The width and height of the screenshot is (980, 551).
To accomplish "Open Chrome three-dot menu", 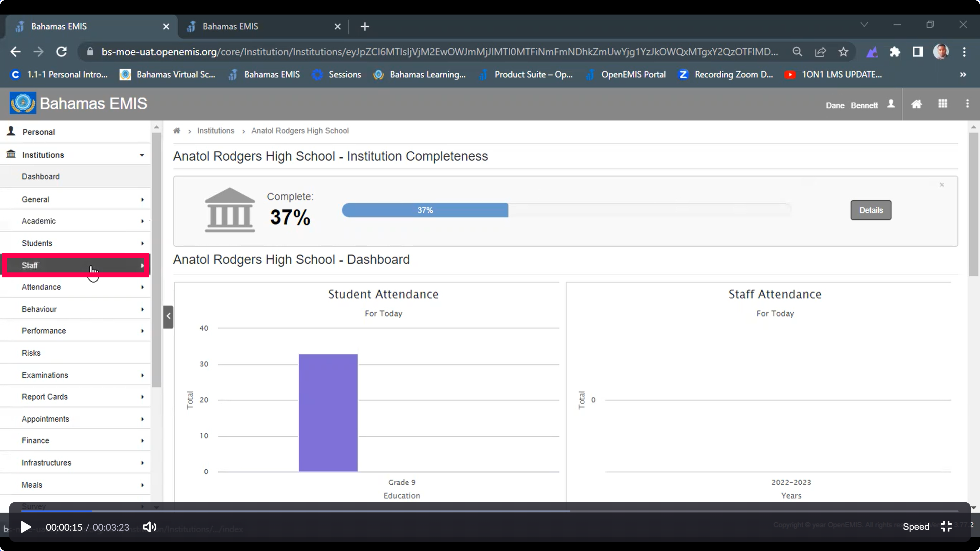I will coord(964,52).
